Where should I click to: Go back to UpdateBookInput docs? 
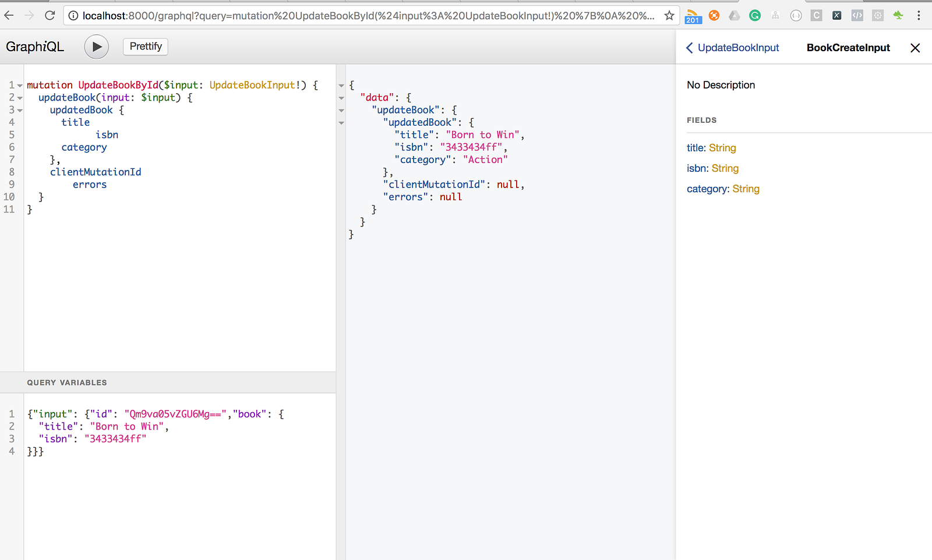[733, 48]
